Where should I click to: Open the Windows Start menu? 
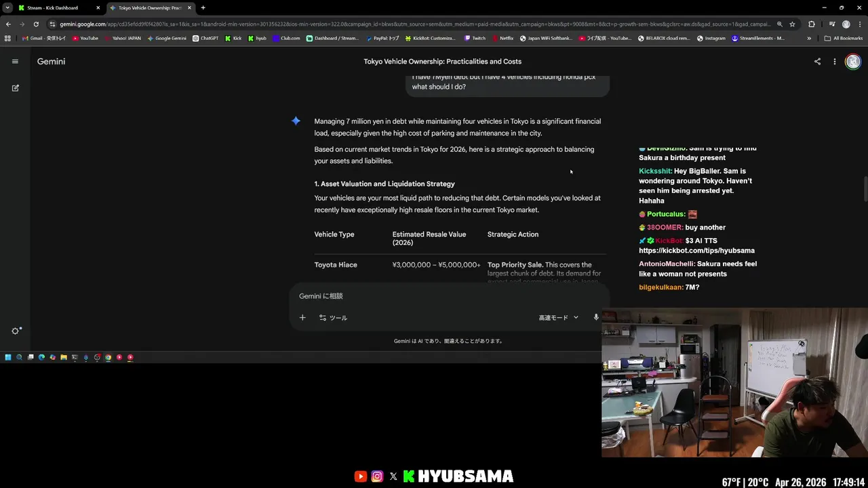8,357
